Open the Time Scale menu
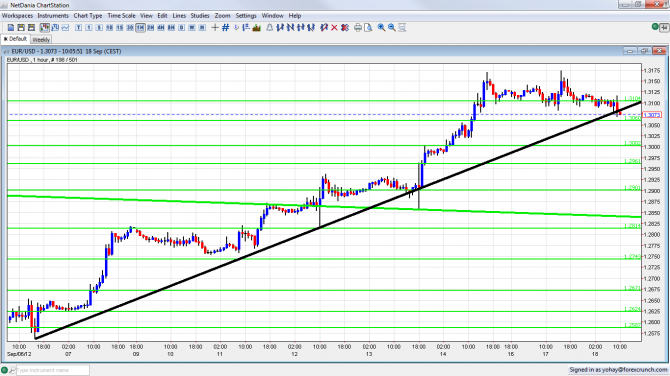Image resolution: width=670 pixels, height=376 pixels. tap(121, 15)
